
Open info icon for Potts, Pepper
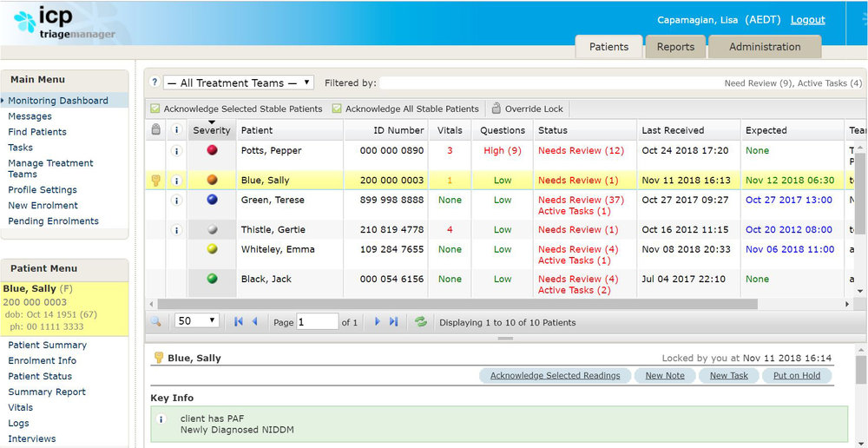(176, 150)
